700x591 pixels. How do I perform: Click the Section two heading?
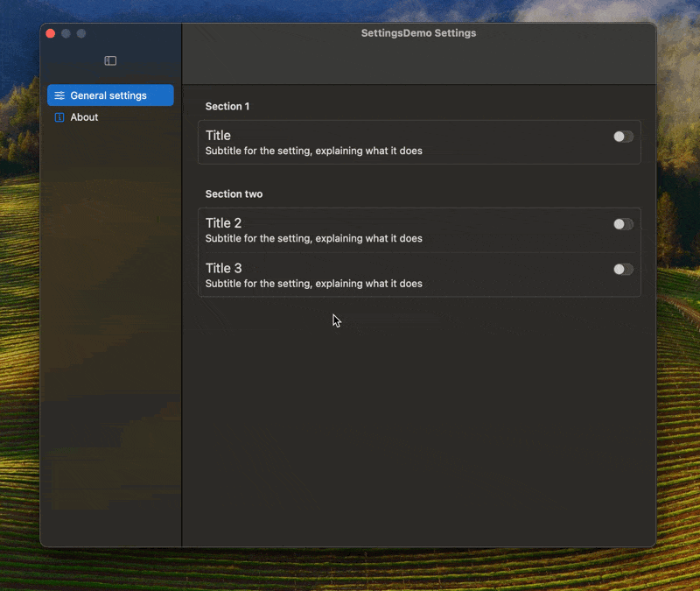coord(234,193)
